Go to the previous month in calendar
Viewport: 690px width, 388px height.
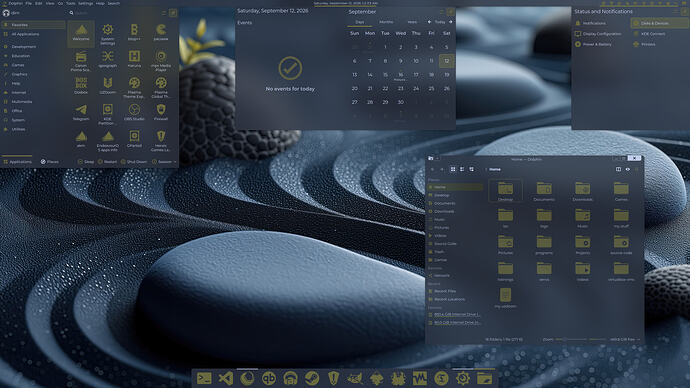429,22
